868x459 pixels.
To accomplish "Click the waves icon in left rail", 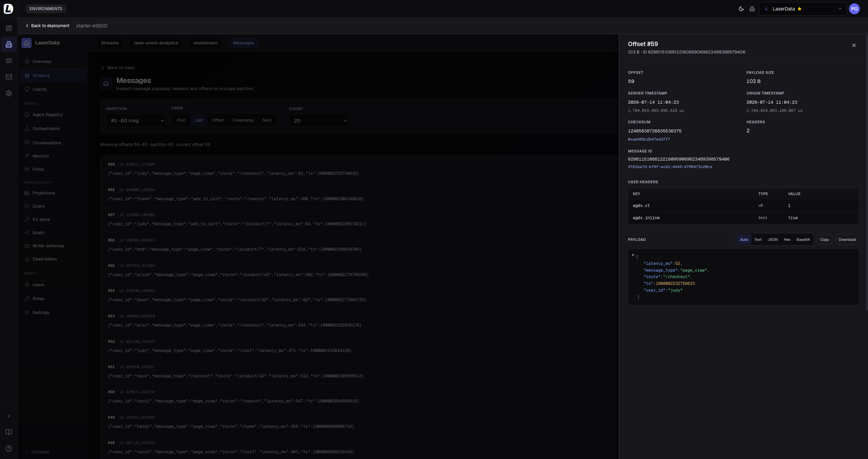I will click(x=9, y=61).
